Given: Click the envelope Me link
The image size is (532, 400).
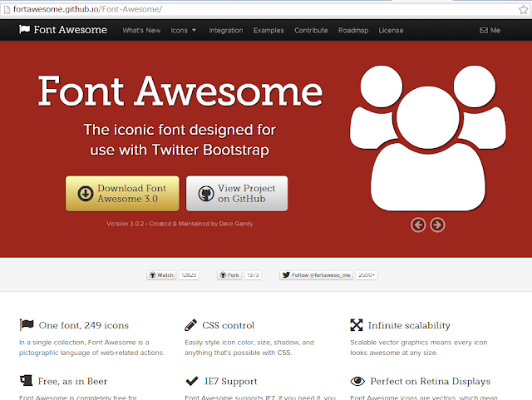Looking at the screenshot, I should pyautogui.click(x=490, y=30).
